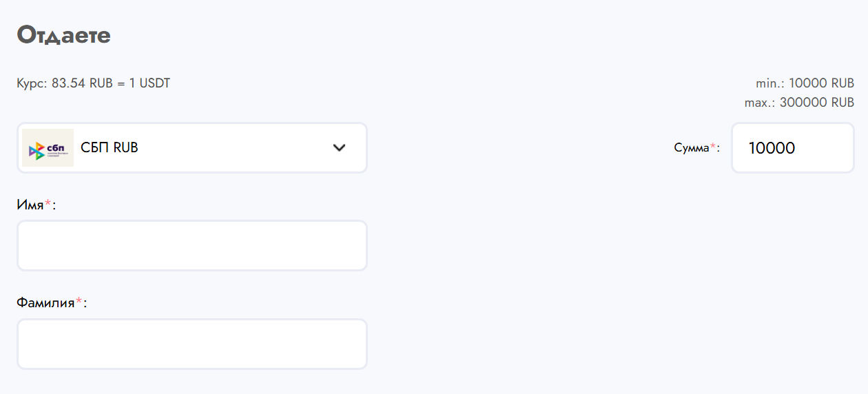Viewport: 868px width, 394px height.
Task: Expand the payment method chevron arrow
Action: pos(339,148)
